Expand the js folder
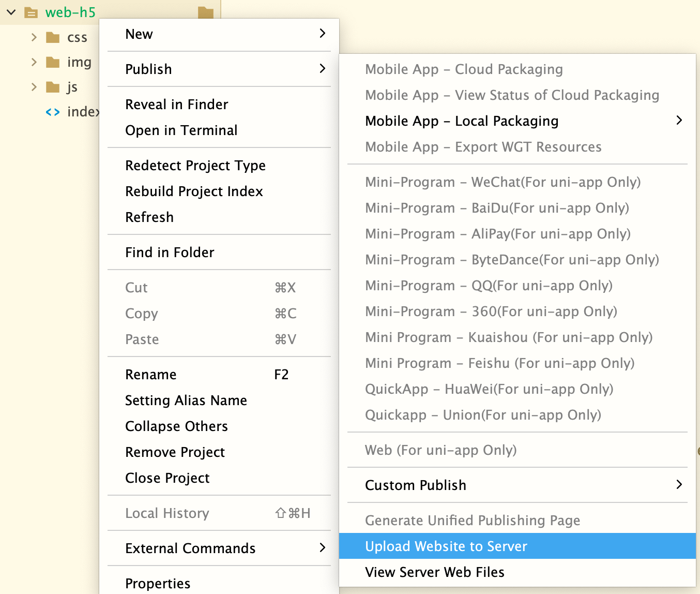700x594 pixels. point(34,87)
